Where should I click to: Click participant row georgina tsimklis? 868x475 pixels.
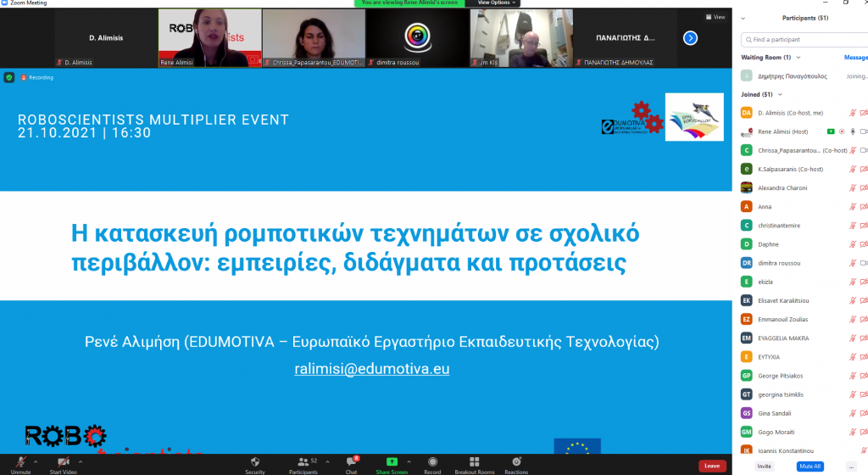click(804, 394)
